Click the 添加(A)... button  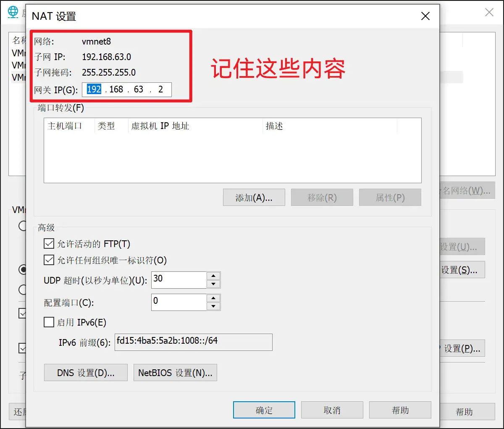tap(254, 197)
